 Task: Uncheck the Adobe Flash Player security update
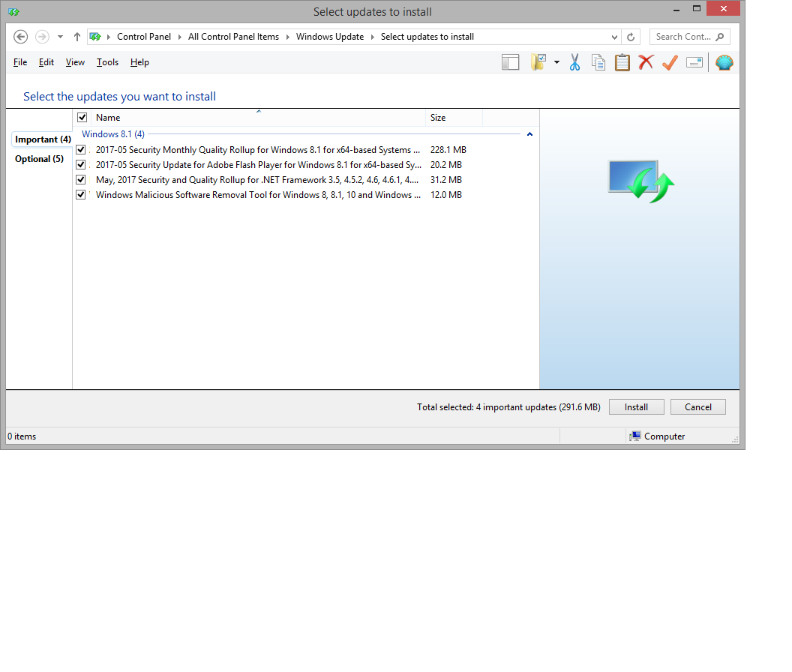[80, 165]
